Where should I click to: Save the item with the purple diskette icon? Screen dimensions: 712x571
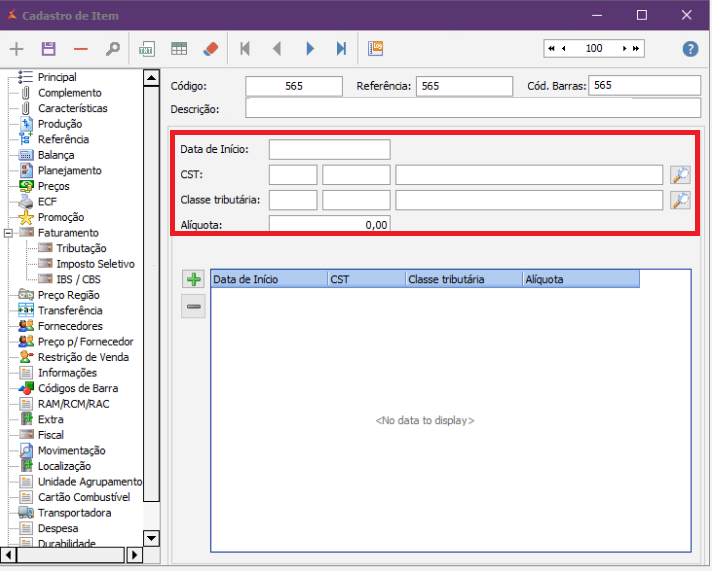click(x=49, y=49)
